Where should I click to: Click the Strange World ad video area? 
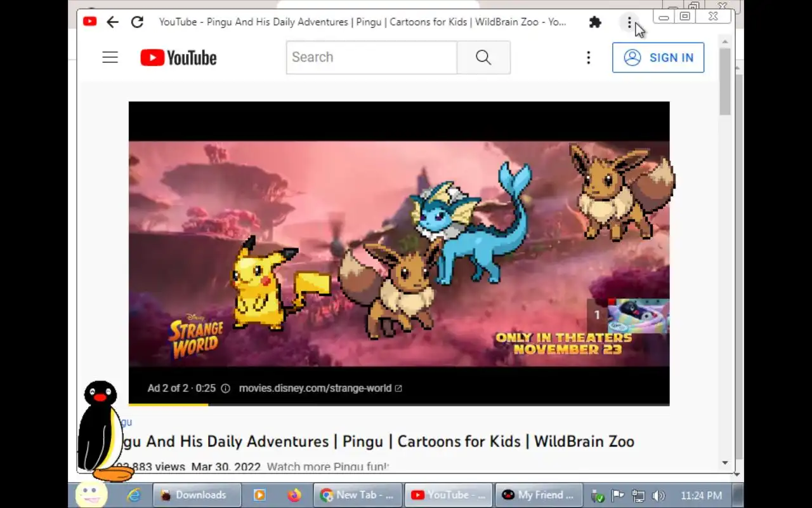coord(399,253)
